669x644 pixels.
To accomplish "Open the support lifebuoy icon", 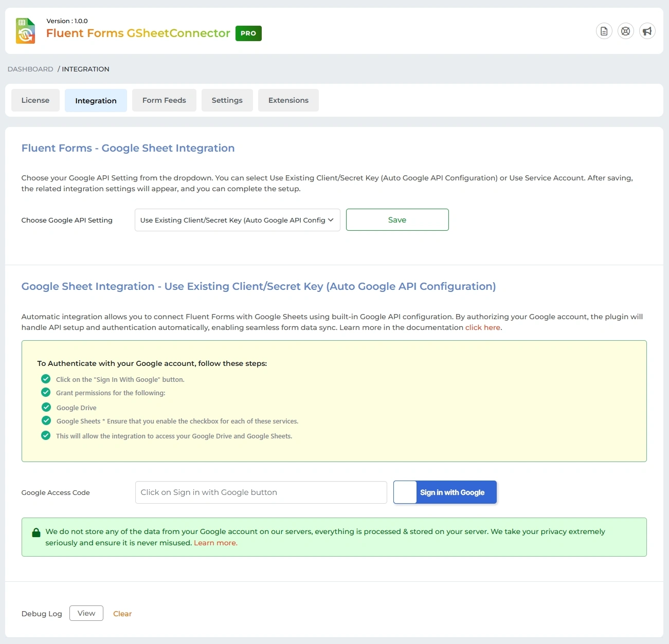I will pos(626,31).
